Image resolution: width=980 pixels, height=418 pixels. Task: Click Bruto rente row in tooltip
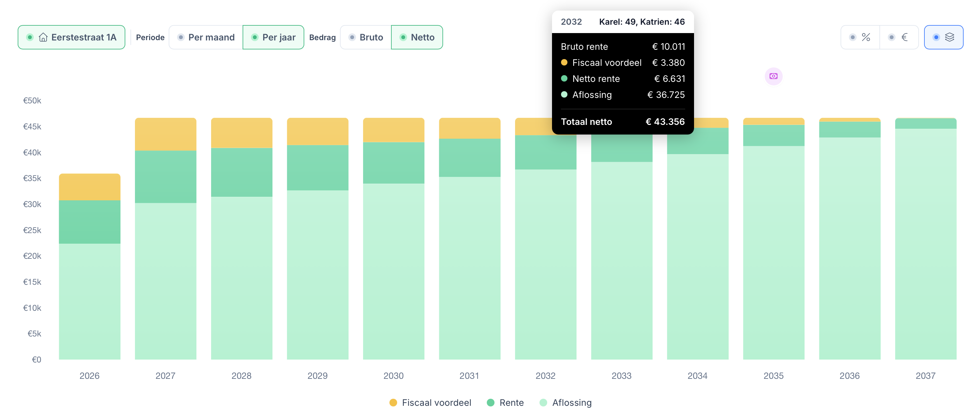(623, 46)
